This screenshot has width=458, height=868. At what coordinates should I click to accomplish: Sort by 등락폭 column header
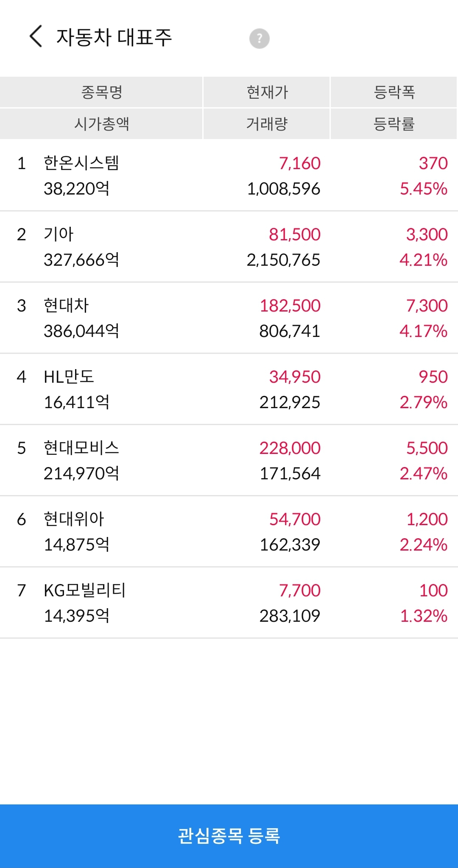(x=394, y=92)
